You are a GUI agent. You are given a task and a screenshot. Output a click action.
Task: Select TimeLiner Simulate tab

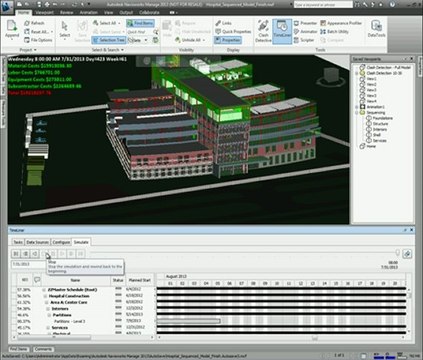pyautogui.click(x=81, y=242)
